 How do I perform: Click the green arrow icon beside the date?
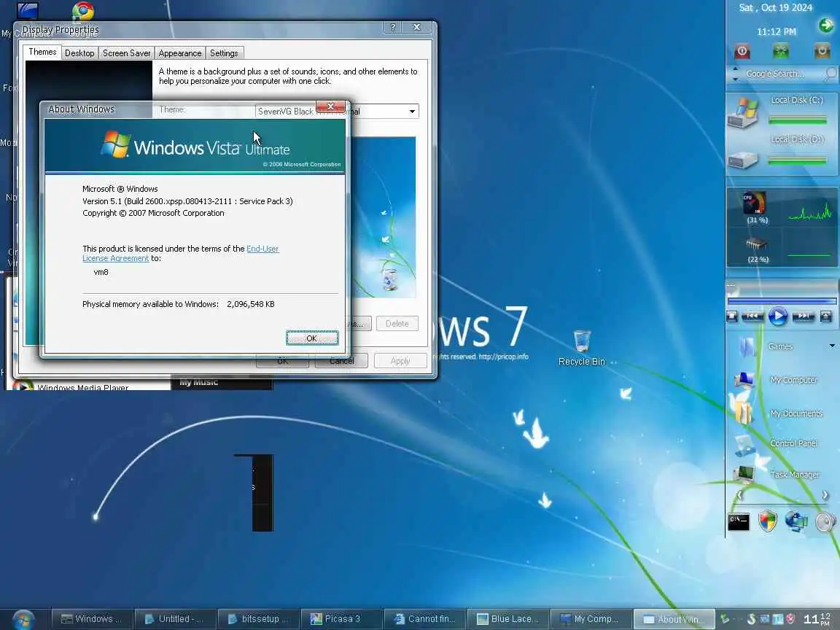[x=825, y=25]
